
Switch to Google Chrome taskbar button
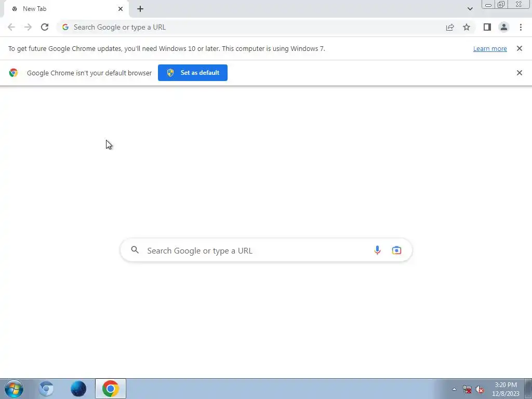coord(111,389)
